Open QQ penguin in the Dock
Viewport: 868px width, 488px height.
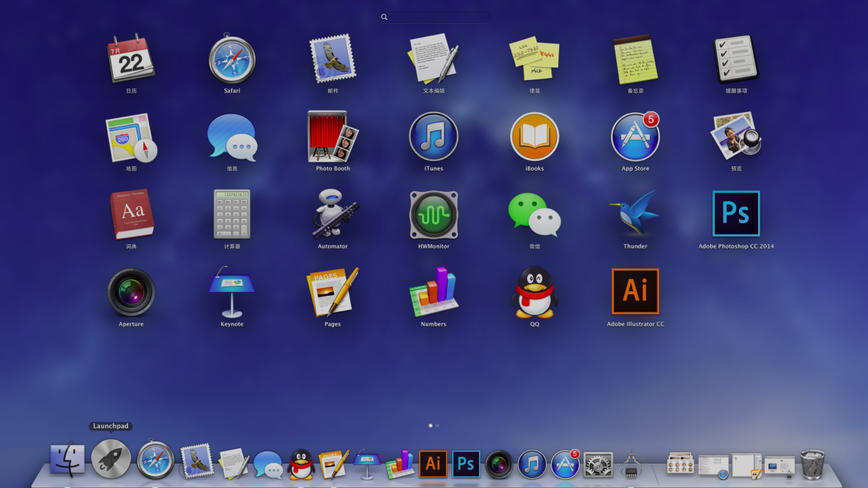(x=301, y=464)
